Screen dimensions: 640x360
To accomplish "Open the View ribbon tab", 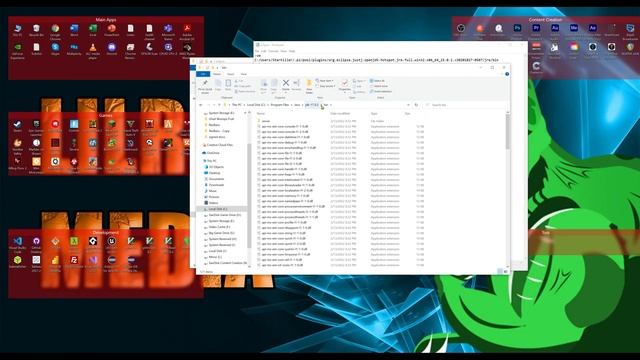I will [x=244, y=74].
